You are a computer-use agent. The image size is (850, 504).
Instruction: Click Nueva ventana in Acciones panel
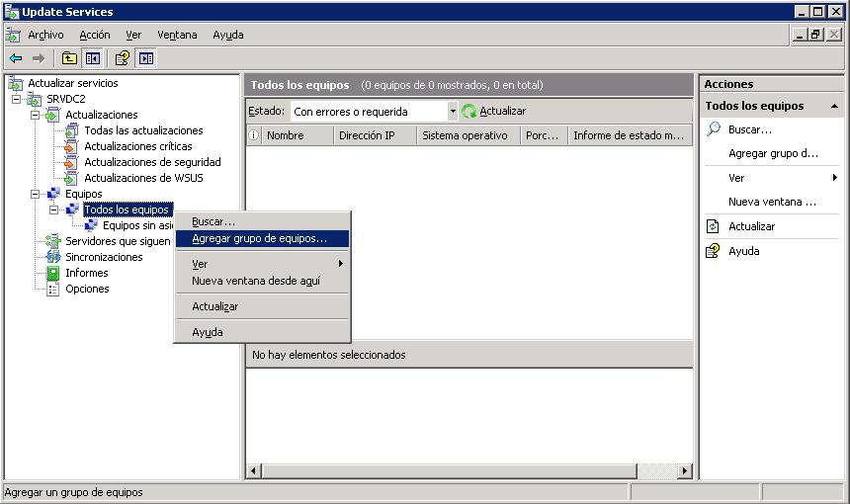772,202
